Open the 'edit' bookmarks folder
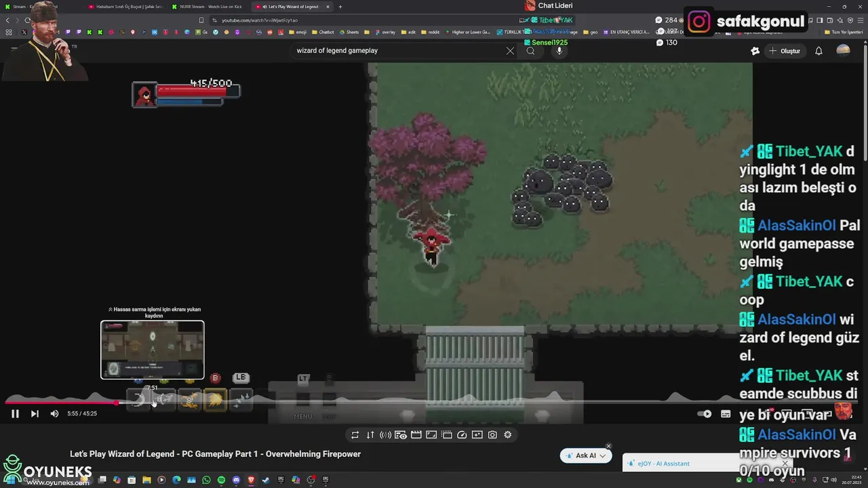The width and height of the screenshot is (868, 488). pos(408,32)
